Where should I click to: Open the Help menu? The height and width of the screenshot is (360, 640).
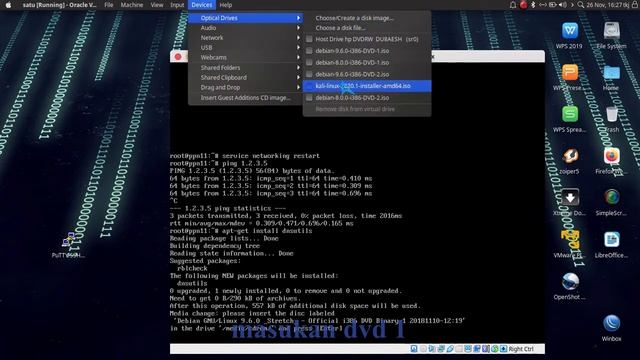pos(225,5)
